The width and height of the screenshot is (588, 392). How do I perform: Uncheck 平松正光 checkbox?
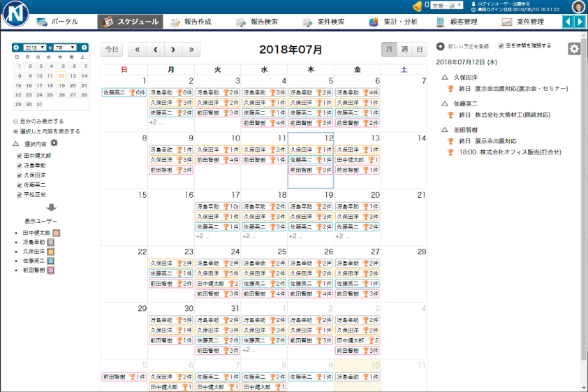point(20,195)
